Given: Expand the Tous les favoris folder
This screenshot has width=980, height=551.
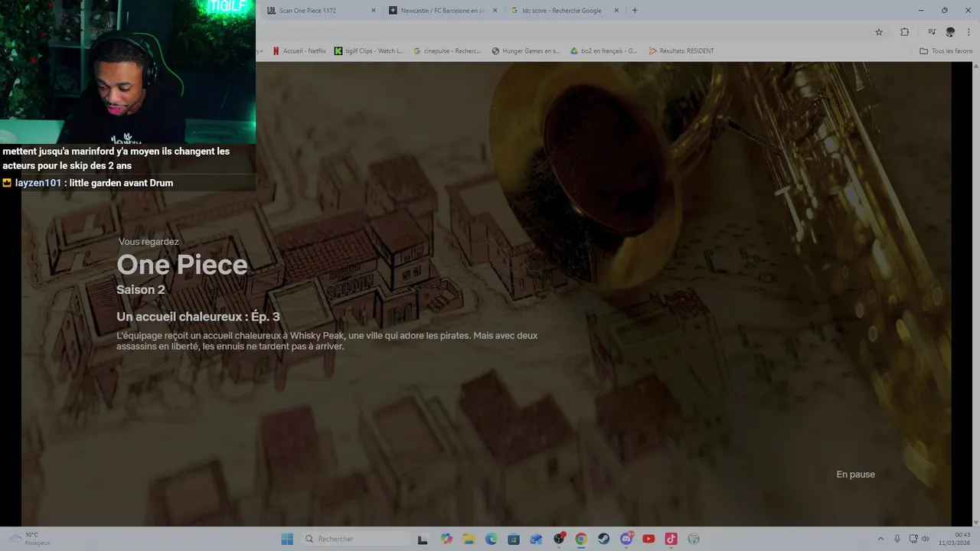Looking at the screenshot, I should click(x=946, y=51).
